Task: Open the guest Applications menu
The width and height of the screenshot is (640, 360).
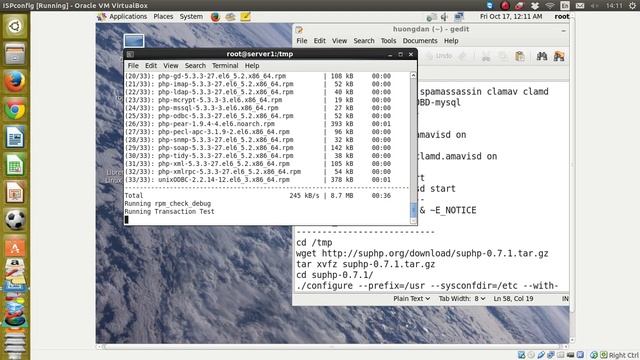Action: tap(122, 17)
